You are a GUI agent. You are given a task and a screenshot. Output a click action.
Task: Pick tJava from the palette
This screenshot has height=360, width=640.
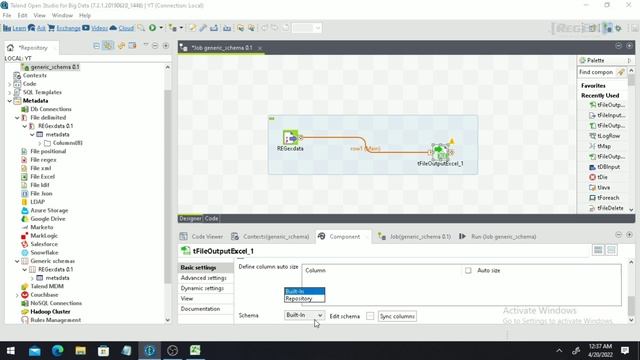603,187
